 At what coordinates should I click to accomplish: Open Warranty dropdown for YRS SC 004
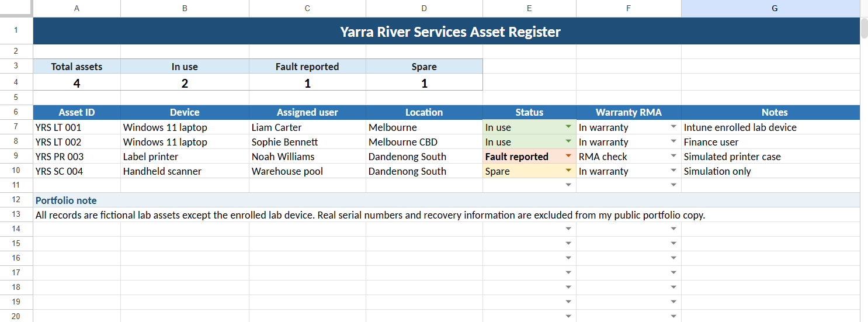[x=673, y=171]
